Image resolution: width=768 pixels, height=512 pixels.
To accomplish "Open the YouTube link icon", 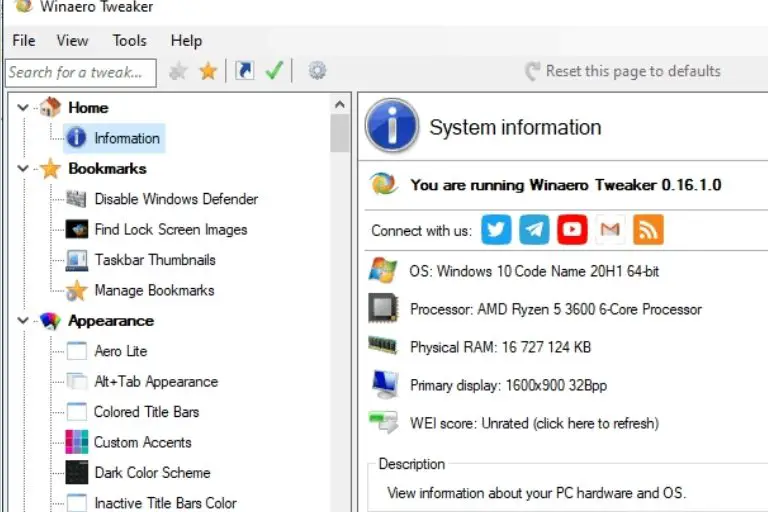I will click(572, 229).
